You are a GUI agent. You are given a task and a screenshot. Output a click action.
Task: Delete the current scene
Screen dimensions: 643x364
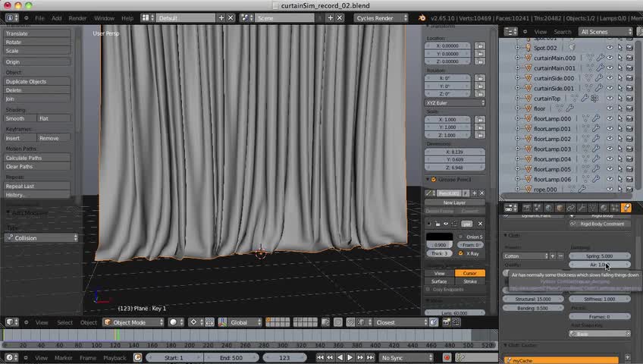[340, 18]
